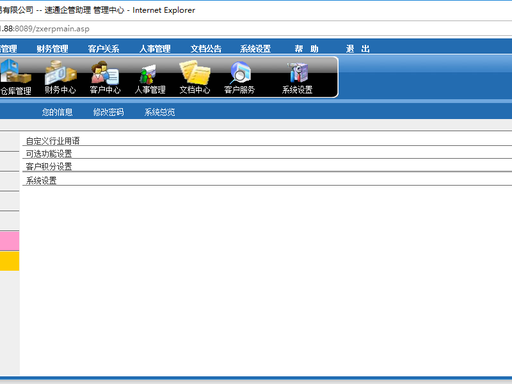Open the 系统设置 system settings icon

(x=297, y=78)
